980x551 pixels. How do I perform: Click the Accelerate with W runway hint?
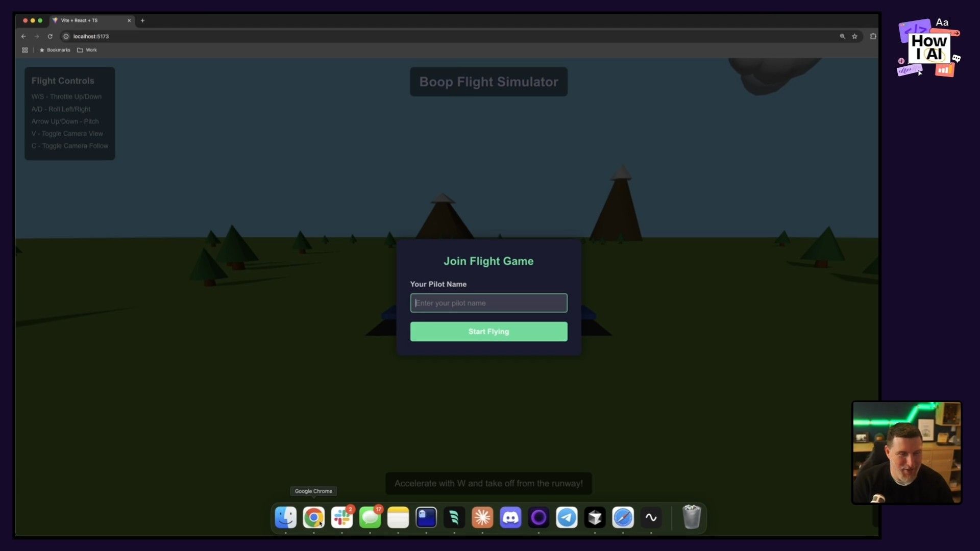pyautogui.click(x=488, y=484)
